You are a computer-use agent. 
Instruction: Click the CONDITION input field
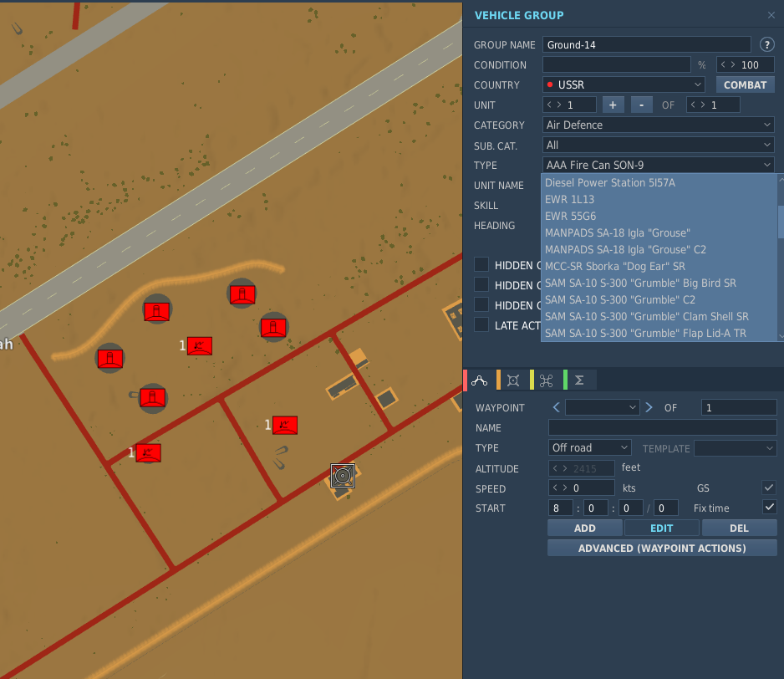617,64
